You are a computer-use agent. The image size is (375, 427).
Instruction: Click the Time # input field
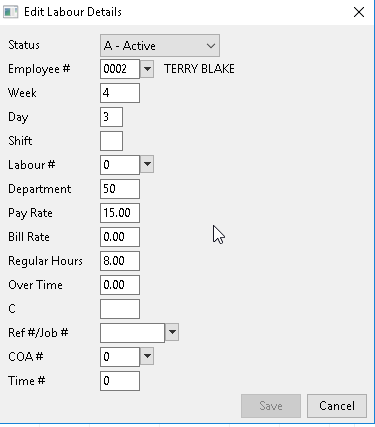120,381
